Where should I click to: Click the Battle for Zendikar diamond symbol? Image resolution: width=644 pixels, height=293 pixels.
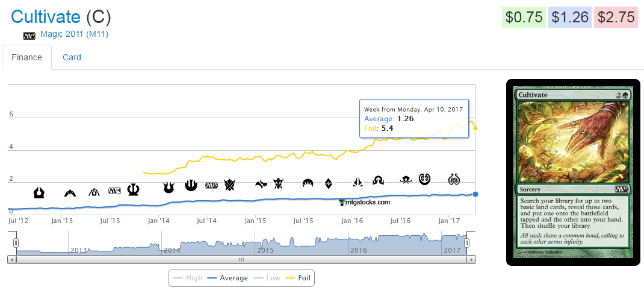tap(329, 183)
